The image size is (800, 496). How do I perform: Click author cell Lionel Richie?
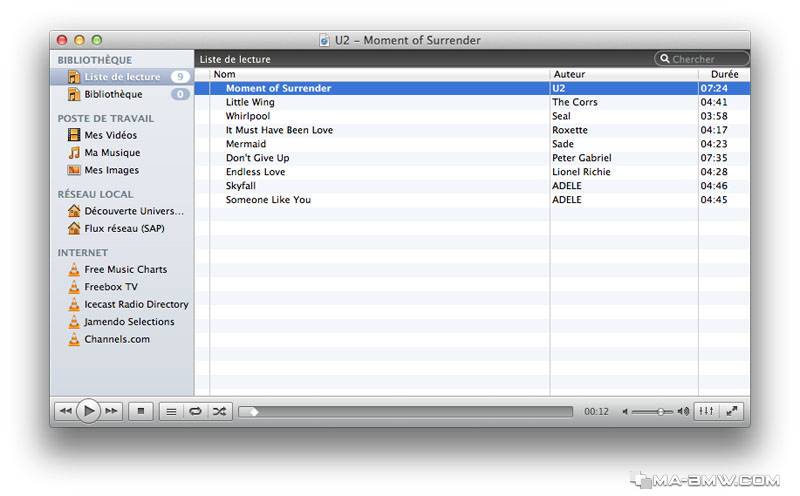tap(581, 171)
